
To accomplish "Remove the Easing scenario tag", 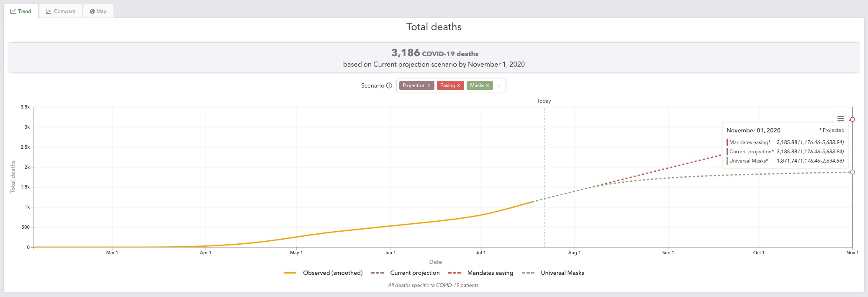I will click(x=459, y=85).
